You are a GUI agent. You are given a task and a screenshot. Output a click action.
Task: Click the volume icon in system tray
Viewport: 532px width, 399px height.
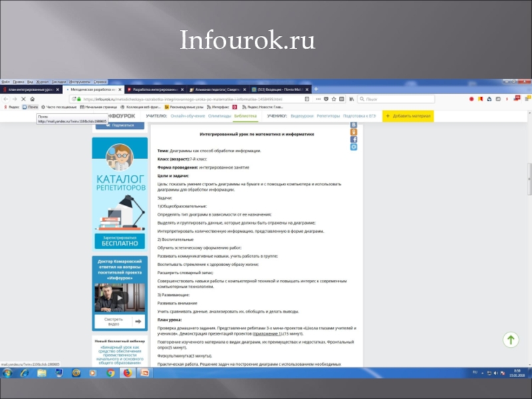(496, 373)
